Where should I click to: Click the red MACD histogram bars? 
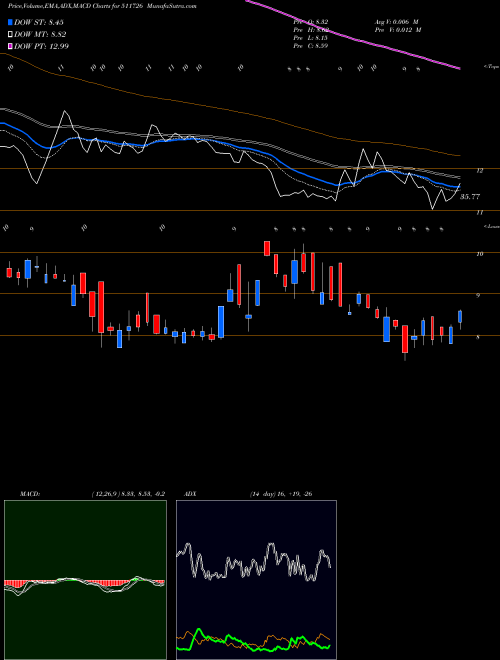(84, 583)
